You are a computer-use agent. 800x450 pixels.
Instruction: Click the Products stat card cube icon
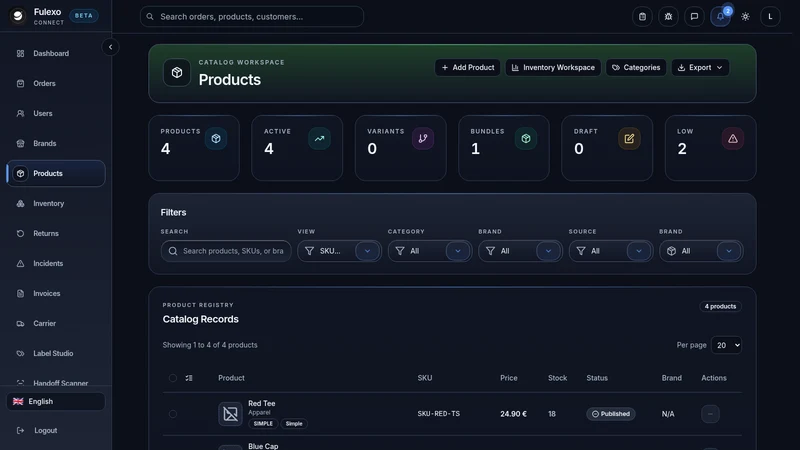[216, 138]
